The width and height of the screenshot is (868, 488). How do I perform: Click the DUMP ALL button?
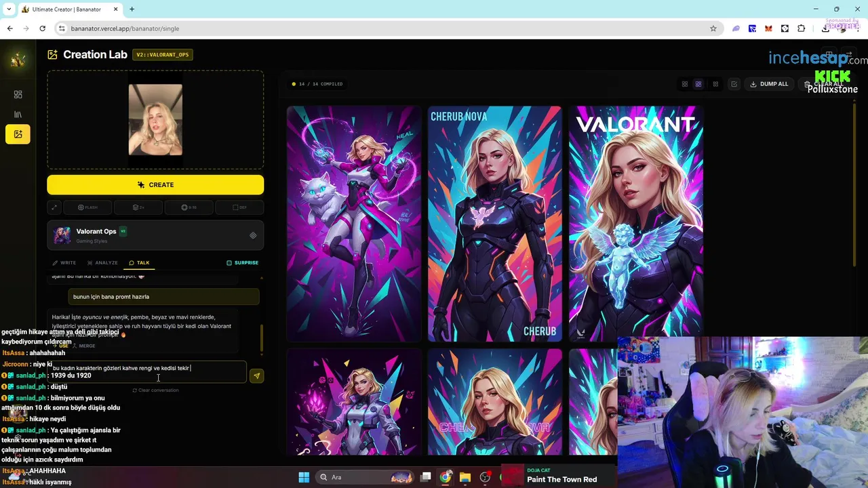(x=769, y=84)
